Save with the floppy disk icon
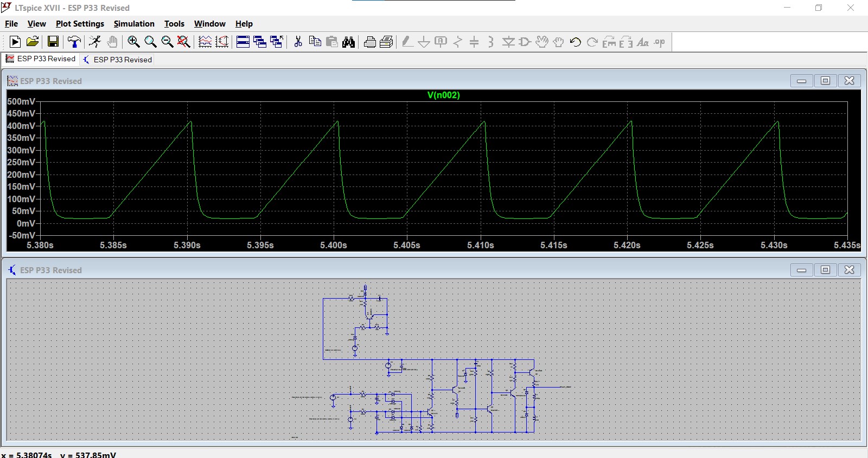 click(53, 42)
